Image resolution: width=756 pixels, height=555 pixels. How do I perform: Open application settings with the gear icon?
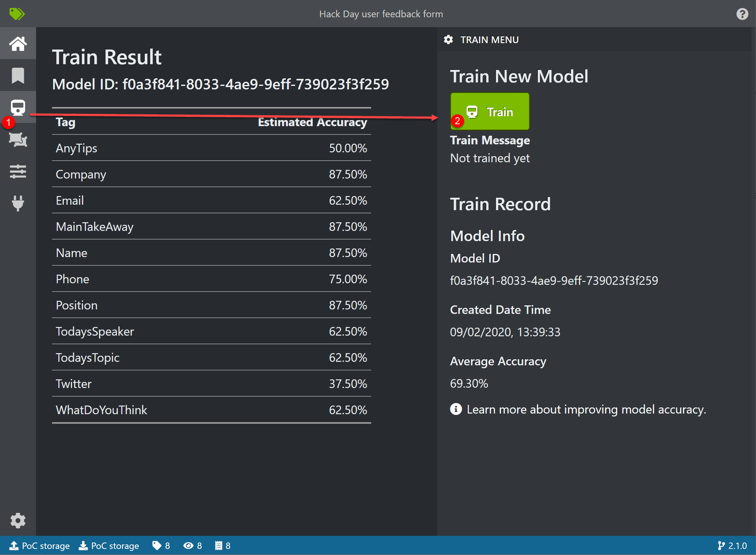pos(18,521)
